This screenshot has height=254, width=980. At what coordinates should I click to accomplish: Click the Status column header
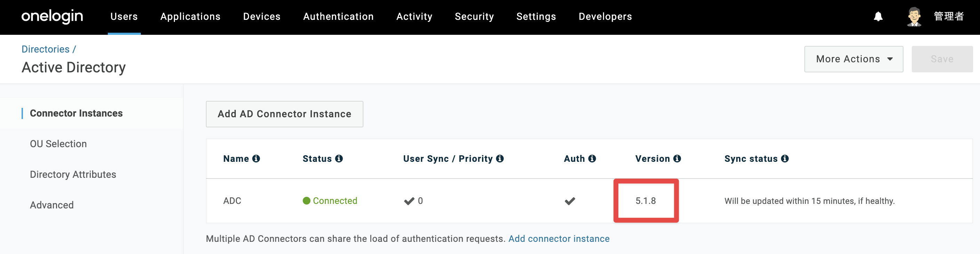click(317, 158)
